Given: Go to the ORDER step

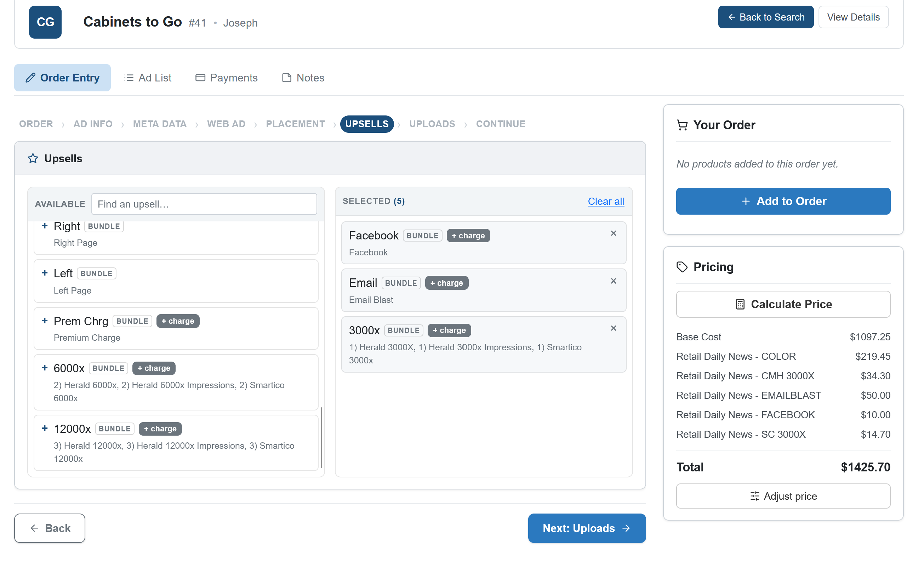Looking at the screenshot, I should 36,125.
